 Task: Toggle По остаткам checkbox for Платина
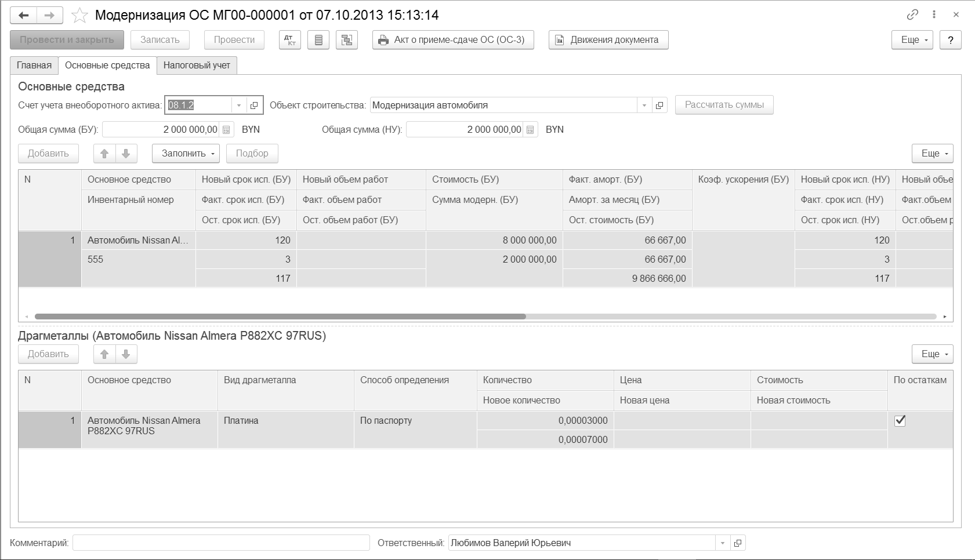pyautogui.click(x=900, y=421)
